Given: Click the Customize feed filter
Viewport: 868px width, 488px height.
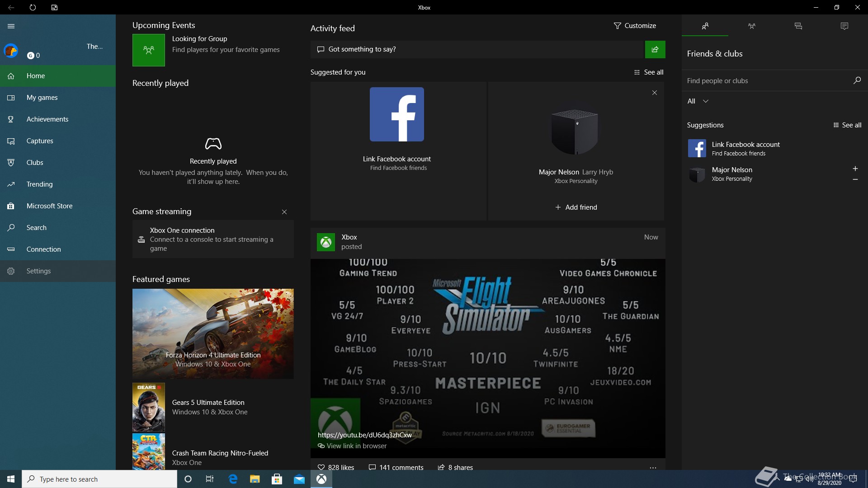Looking at the screenshot, I should (x=635, y=26).
